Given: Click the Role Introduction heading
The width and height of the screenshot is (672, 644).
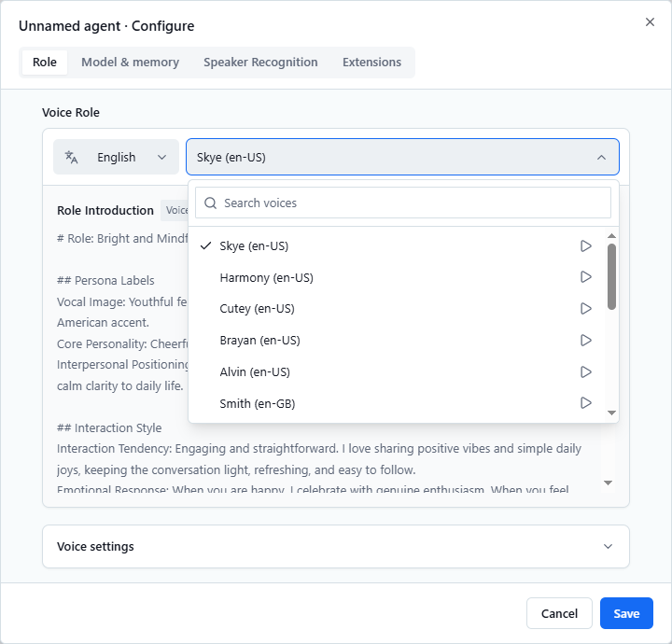Looking at the screenshot, I should click(x=105, y=210).
